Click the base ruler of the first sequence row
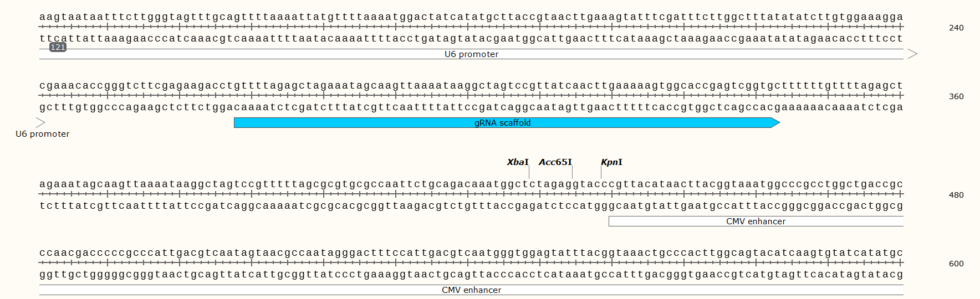This screenshot has height=299, width=980. click(x=471, y=27)
